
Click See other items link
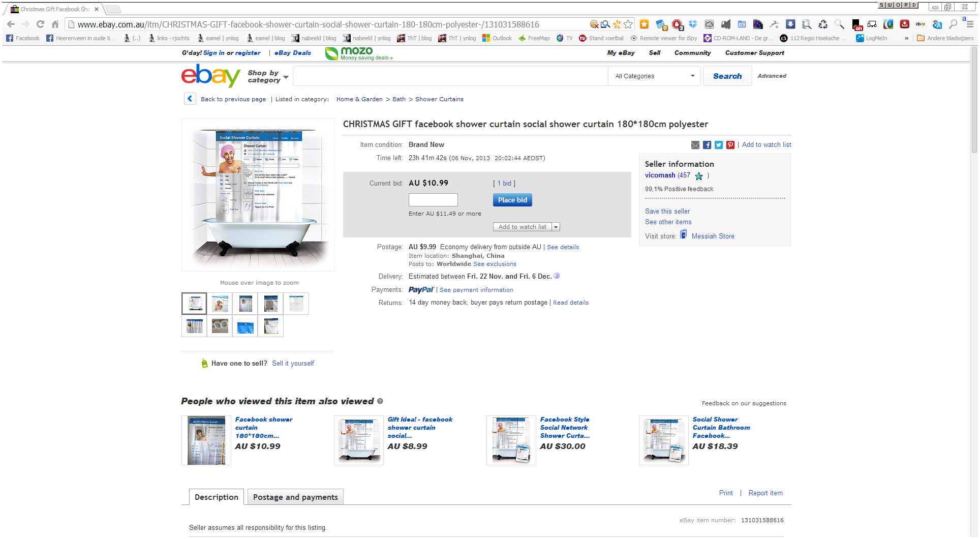(x=668, y=222)
